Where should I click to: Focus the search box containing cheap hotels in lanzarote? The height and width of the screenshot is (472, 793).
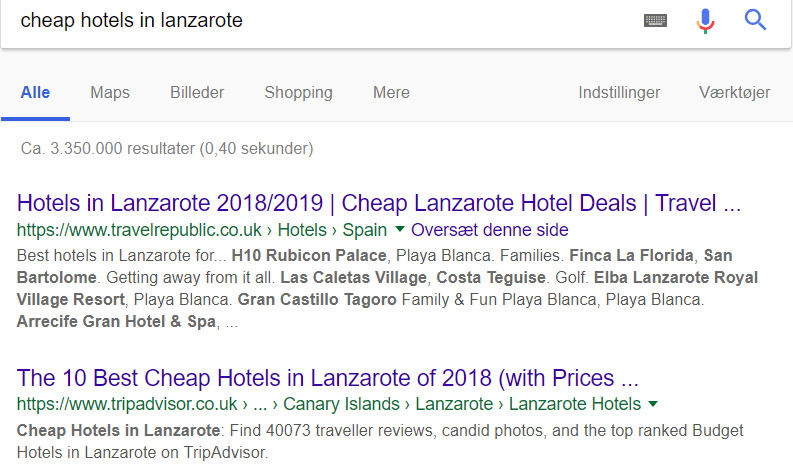point(324,21)
